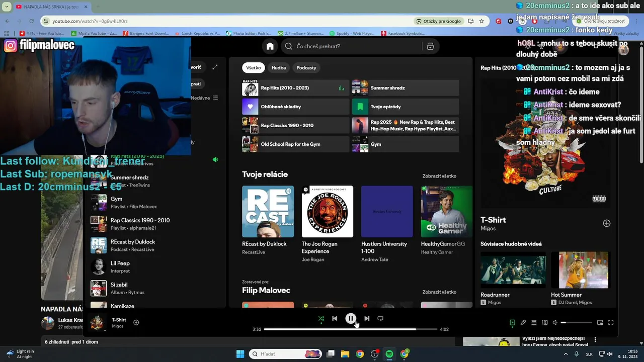The width and height of the screenshot is (644, 362).
Task: Open the Browse icon in Spotify search bar
Action: click(430, 46)
